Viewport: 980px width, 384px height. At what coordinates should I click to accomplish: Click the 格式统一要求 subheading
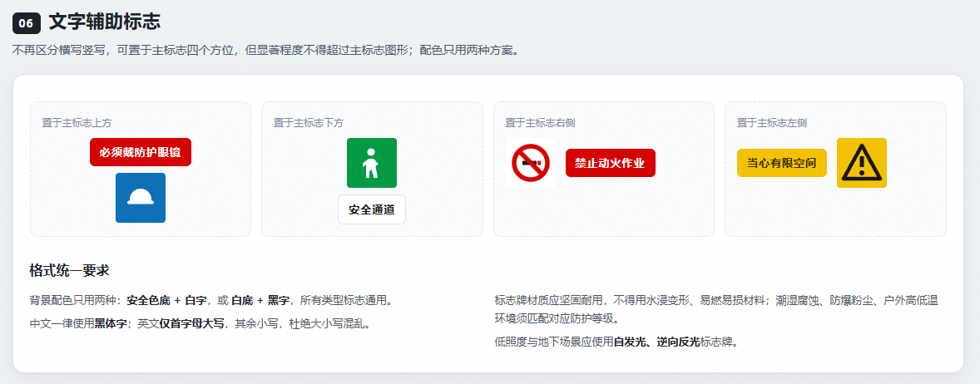tap(70, 271)
